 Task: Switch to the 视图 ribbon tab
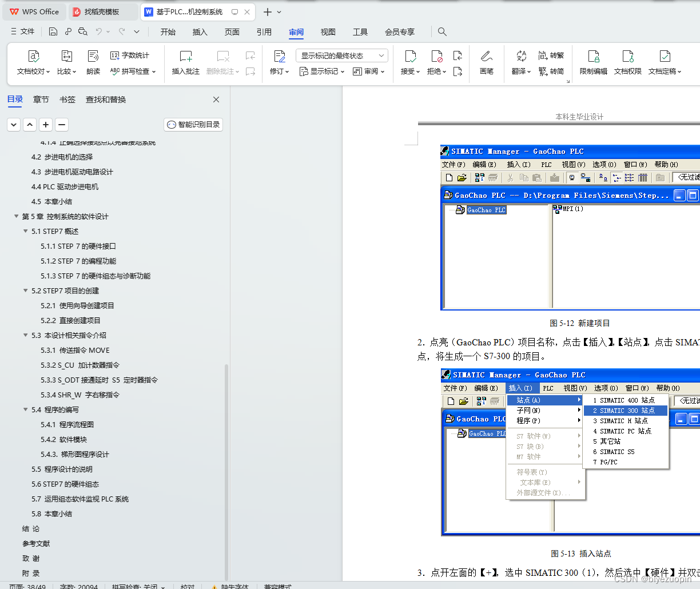[328, 32]
